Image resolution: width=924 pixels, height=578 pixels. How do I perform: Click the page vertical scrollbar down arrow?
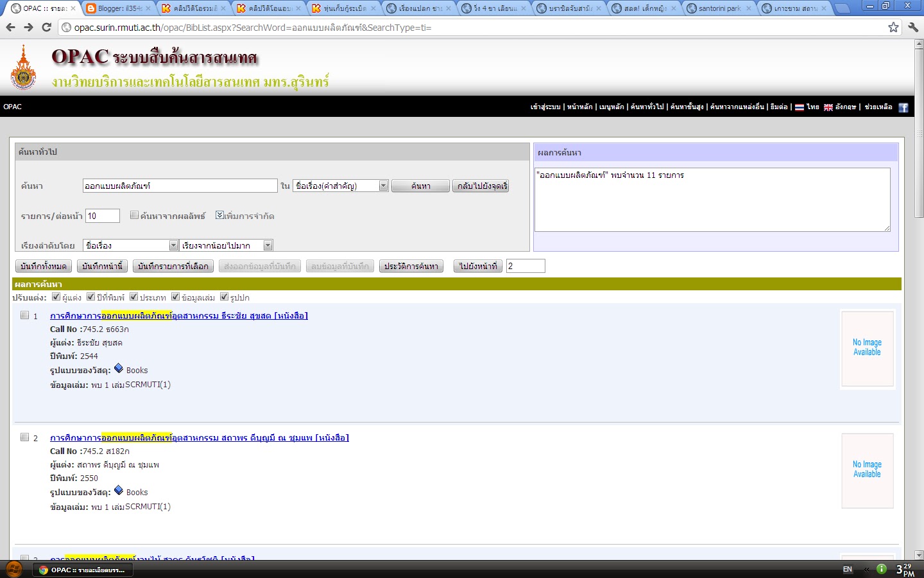pos(919,555)
